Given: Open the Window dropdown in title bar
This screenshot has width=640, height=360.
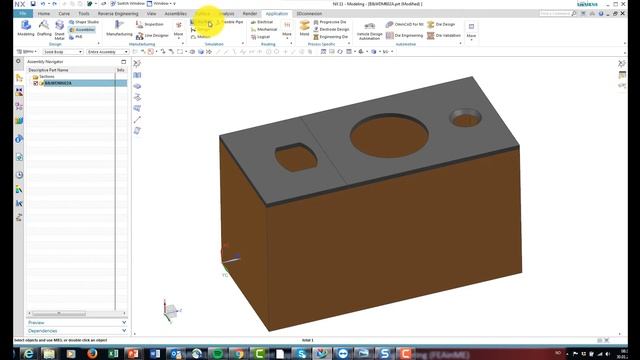Looking at the screenshot, I should click(x=161, y=4).
